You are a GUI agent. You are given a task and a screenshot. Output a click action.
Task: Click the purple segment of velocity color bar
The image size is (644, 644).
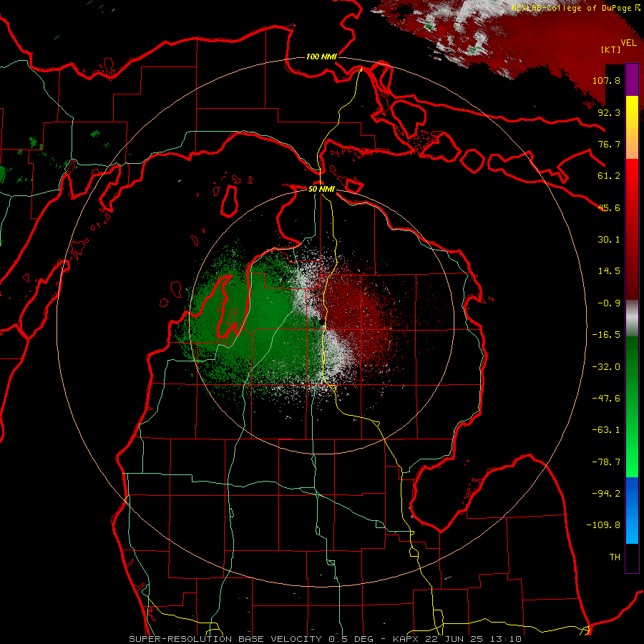[x=632, y=80]
